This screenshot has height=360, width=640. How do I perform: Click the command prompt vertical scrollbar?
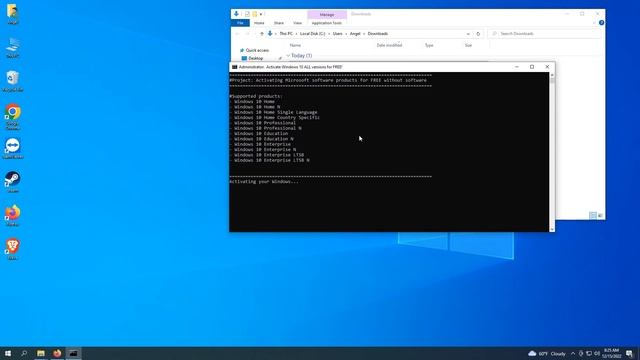pos(552,152)
